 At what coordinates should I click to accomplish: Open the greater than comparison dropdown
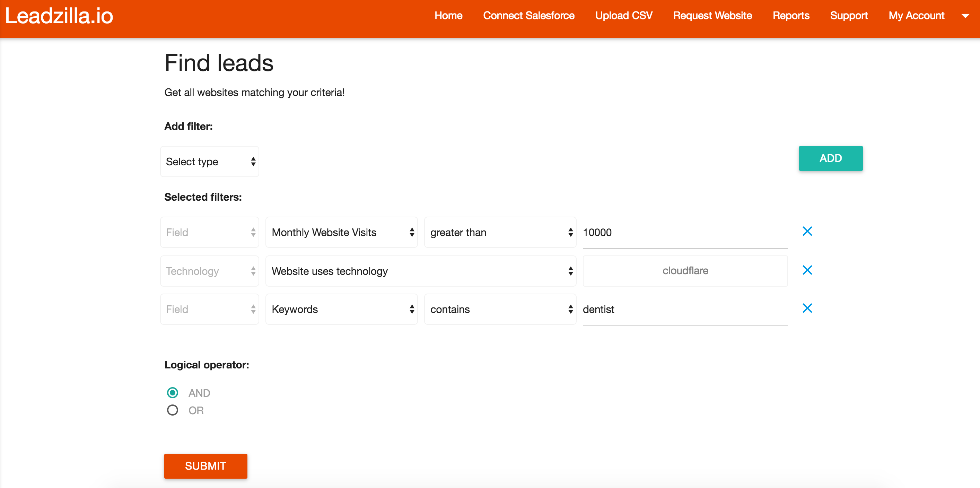(499, 232)
